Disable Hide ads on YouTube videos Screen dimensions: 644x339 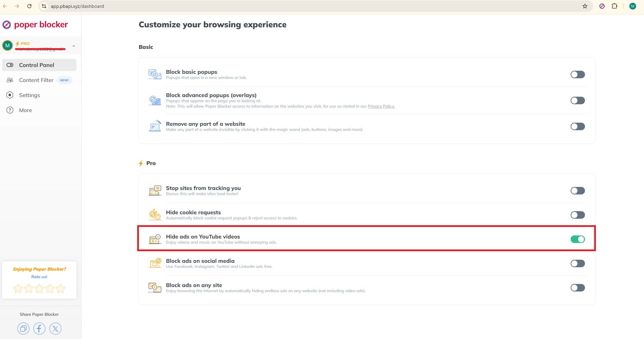pyautogui.click(x=578, y=239)
